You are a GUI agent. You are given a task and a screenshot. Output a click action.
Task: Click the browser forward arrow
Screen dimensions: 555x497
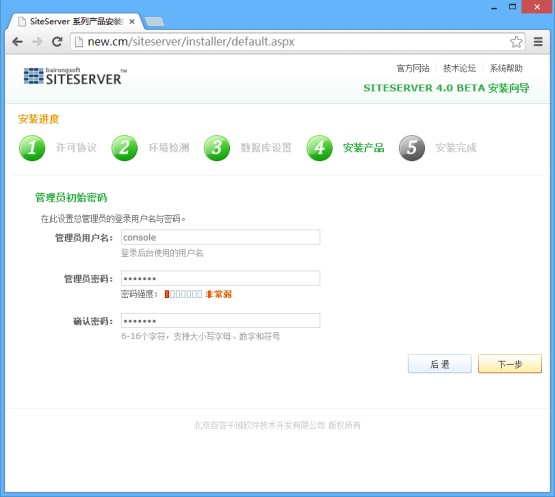[x=37, y=42]
